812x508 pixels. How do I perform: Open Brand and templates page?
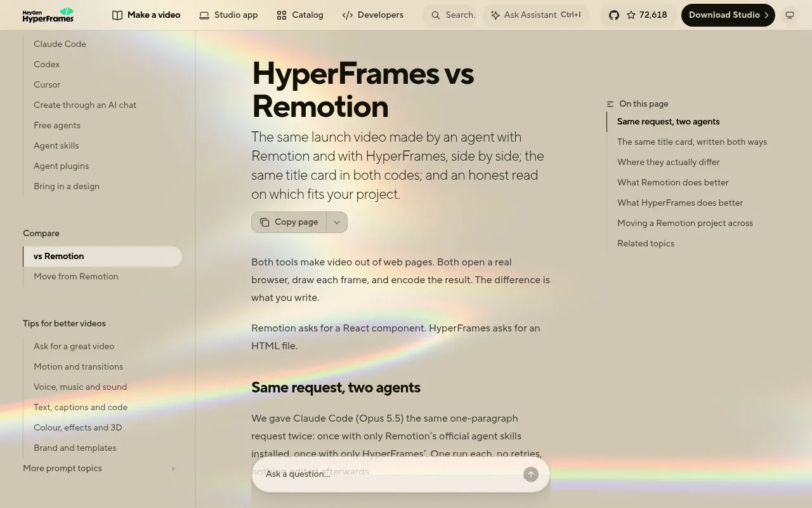pos(75,448)
